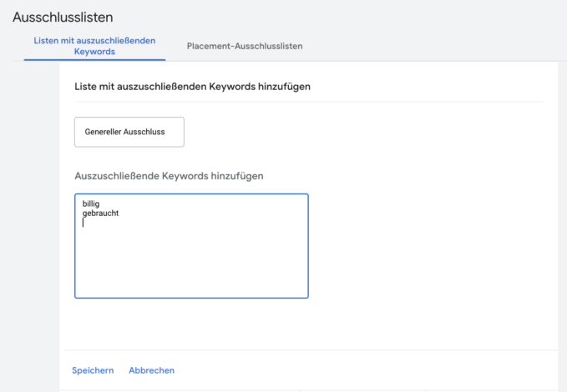The height and width of the screenshot is (392, 567).
Task: Click the blank lower part of keywords box
Action: pyautogui.click(x=191, y=268)
